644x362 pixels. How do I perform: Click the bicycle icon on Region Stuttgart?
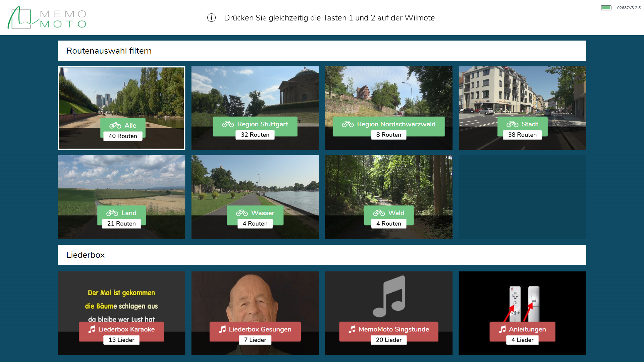click(x=228, y=124)
